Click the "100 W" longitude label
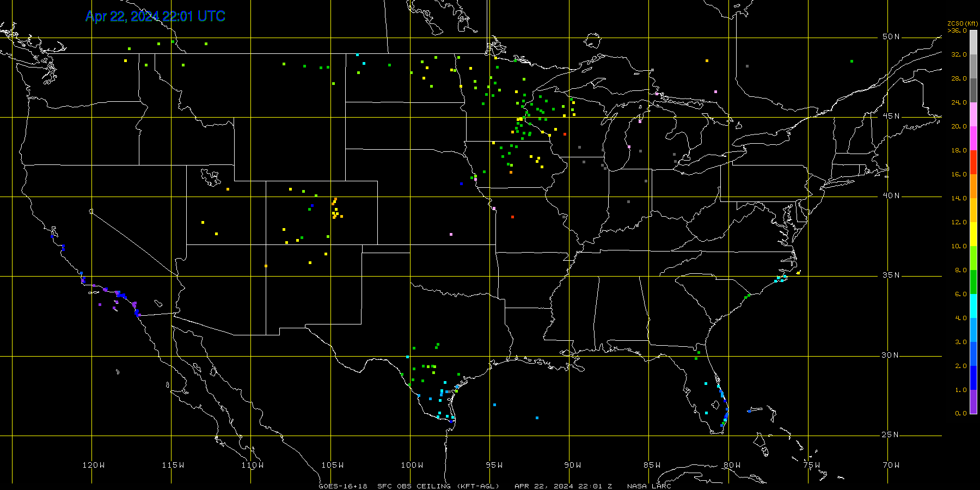This screenshot has height=490, width=980. point(412,465)
